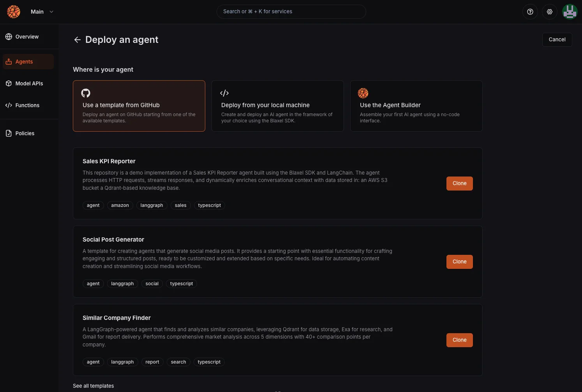
Task: Click the code icon on Deploy from local machine
Action: click(224, 93)
